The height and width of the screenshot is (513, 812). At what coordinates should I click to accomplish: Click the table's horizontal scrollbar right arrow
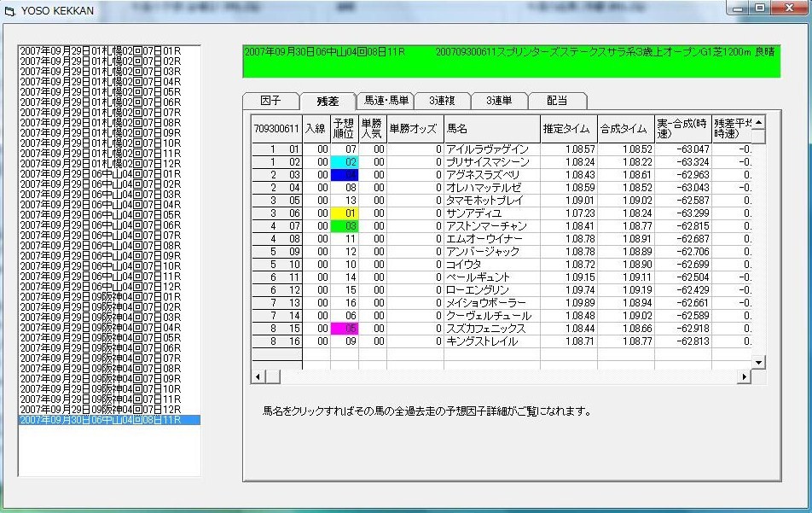[744, 376]
